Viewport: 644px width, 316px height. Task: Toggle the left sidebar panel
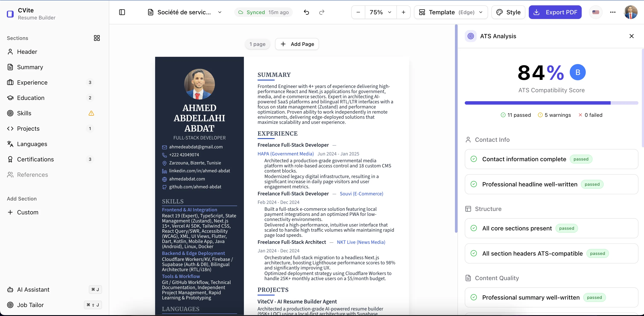coord(122,12)
